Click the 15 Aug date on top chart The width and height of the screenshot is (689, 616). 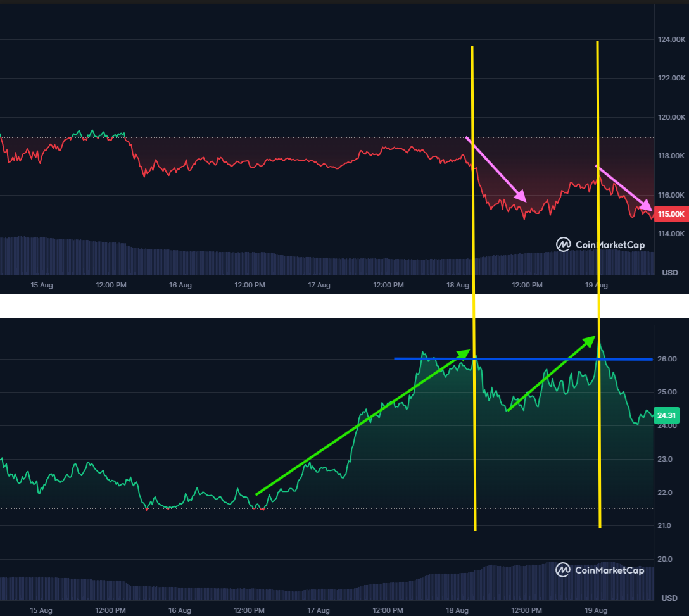pos(42,285)
